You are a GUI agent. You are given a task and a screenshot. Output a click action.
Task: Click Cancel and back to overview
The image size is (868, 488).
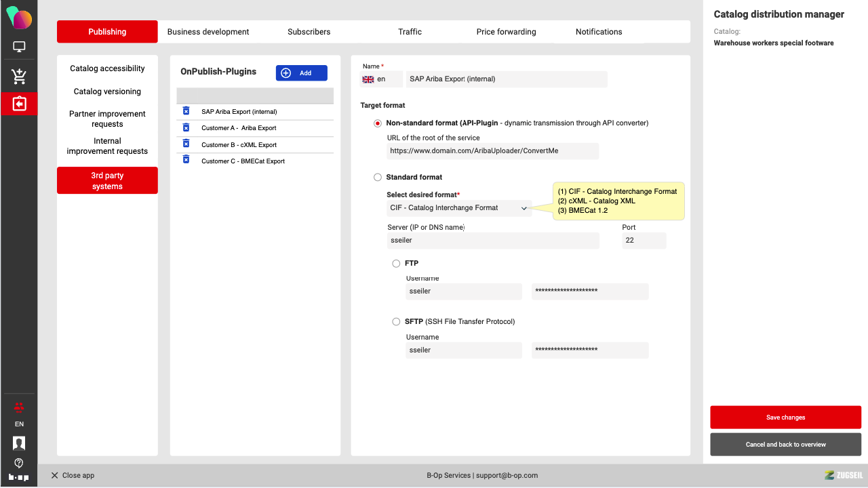[785, 445]
